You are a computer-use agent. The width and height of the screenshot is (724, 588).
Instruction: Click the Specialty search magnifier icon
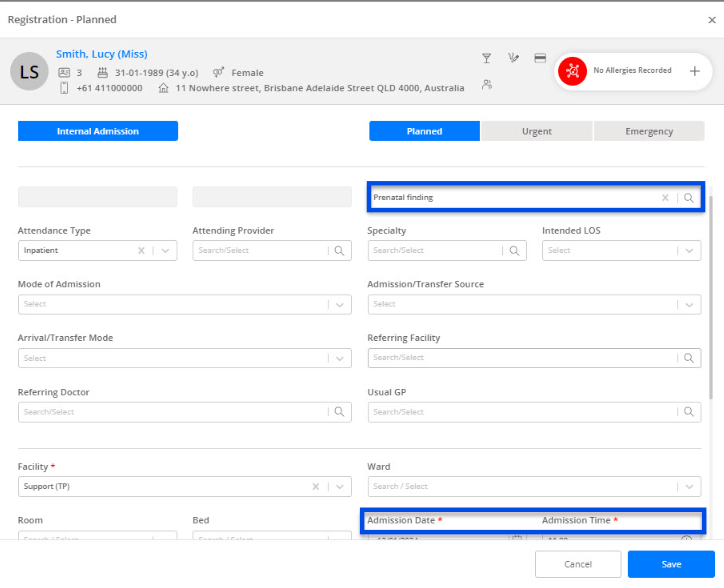click(x=515, y=251)
